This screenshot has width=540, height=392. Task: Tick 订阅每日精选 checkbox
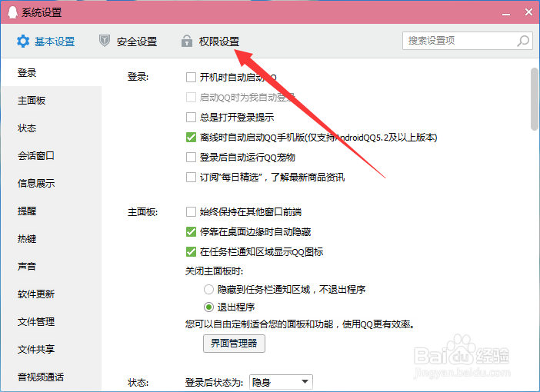191,178
